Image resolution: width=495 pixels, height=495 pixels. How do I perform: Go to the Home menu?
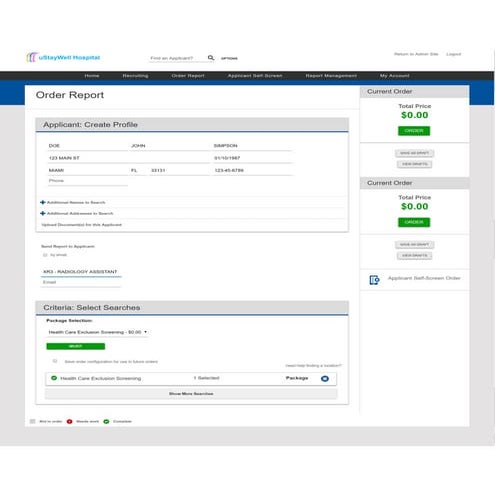(x=92, y=76)
